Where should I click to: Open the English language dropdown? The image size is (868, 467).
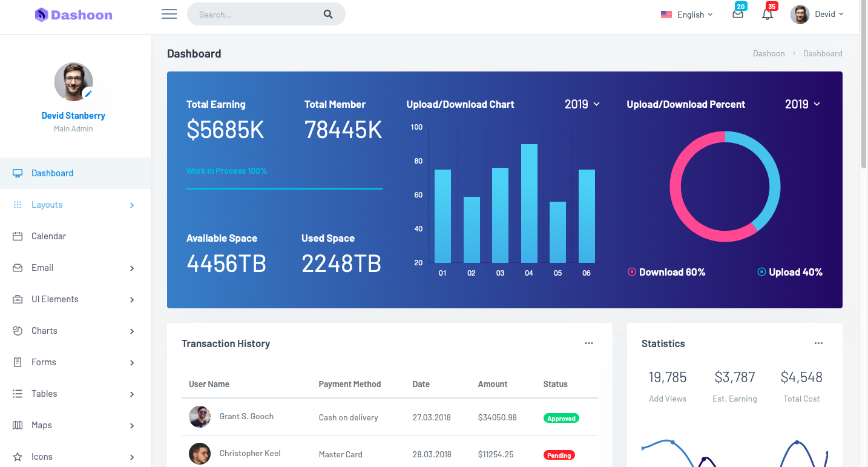coord(687,15)
